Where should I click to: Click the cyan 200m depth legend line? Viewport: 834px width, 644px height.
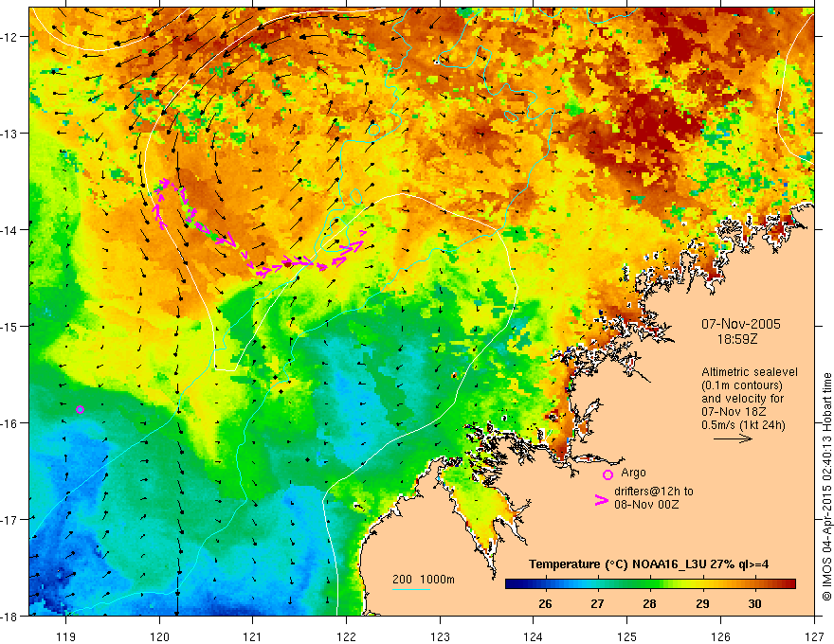(x=410, y=589)
